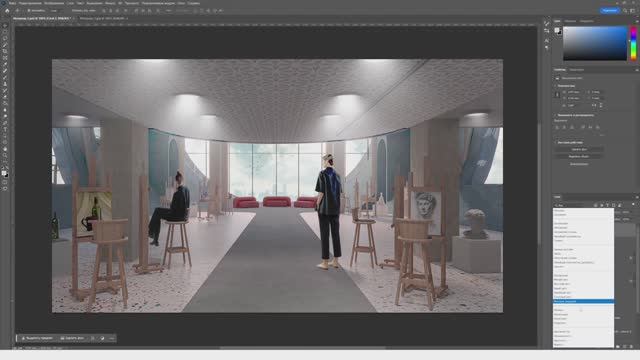Open the Файл menu
Viewport: 640px width, 360px height.
tap(13, 3)
